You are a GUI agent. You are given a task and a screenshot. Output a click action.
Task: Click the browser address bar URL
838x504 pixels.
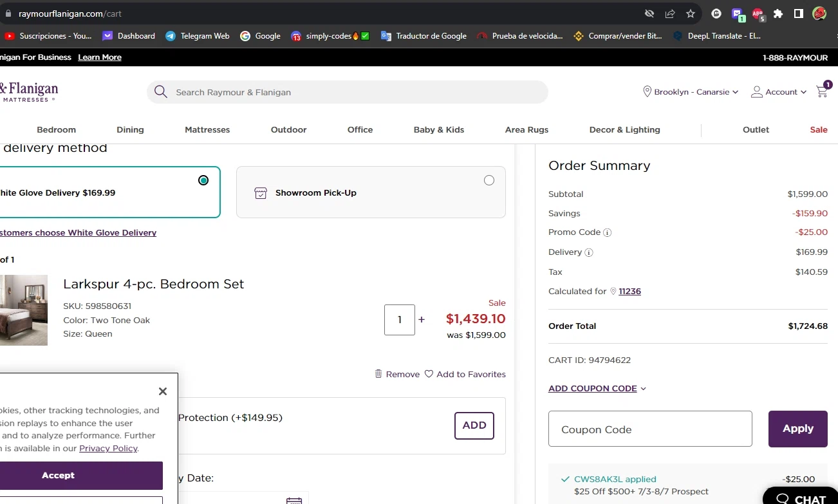pos(70,14)
